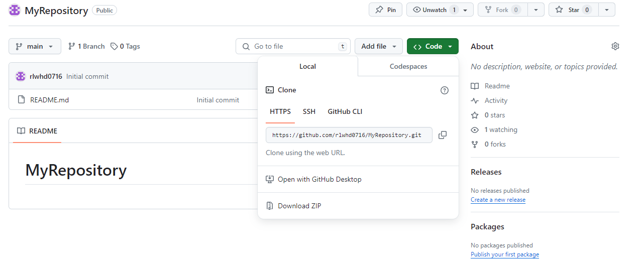Switch to the Codespaces tab

click(408, 66)
